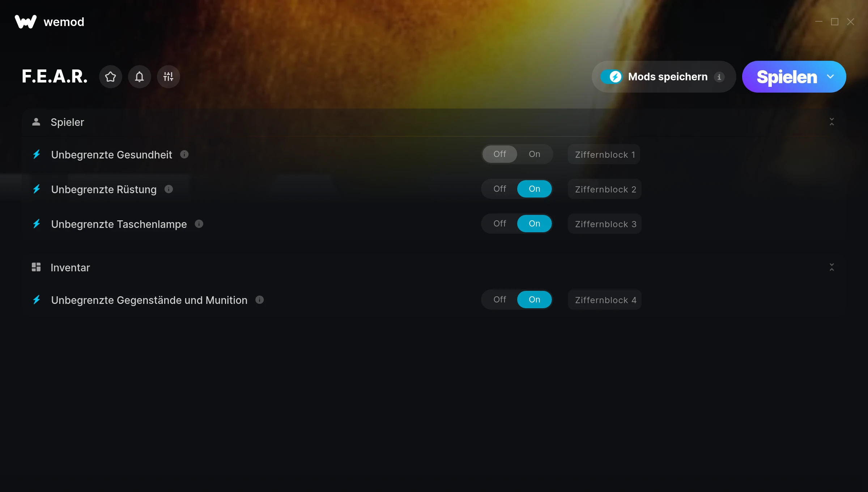Turn Off Unbegrenzte Taschenlampe
The height and width of the screenshot is (492, 868).
coord(499,224)
